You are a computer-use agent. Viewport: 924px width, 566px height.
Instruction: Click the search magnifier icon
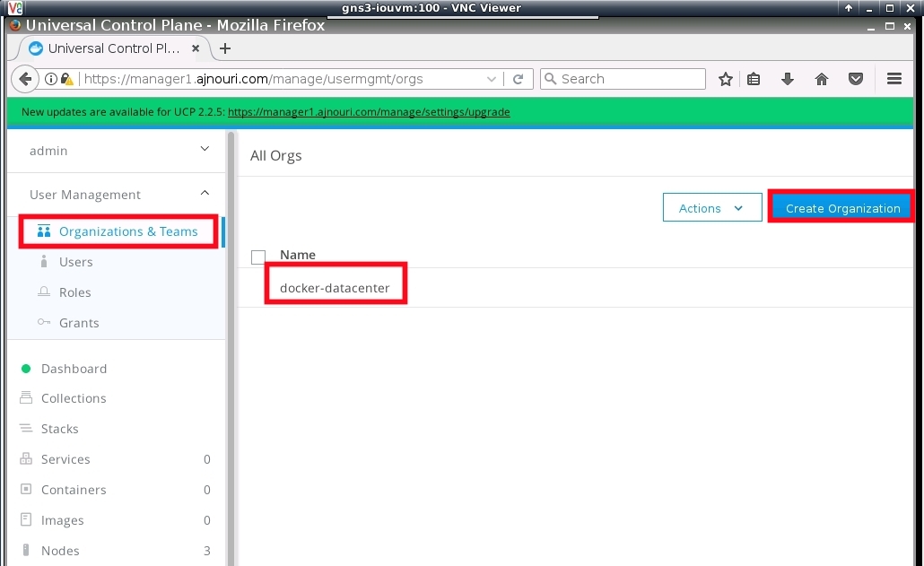[550, 78]
